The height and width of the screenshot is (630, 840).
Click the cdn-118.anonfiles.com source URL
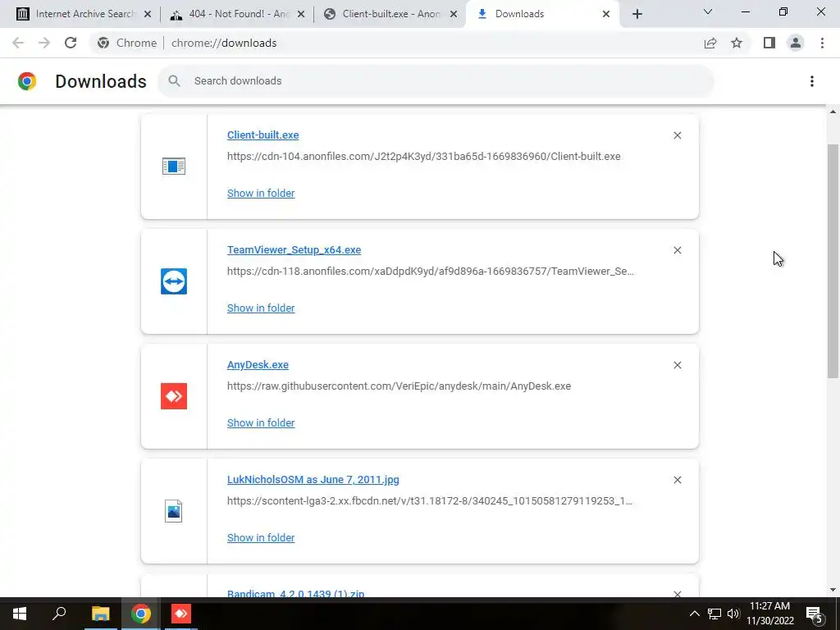click(x=430, y=271)
